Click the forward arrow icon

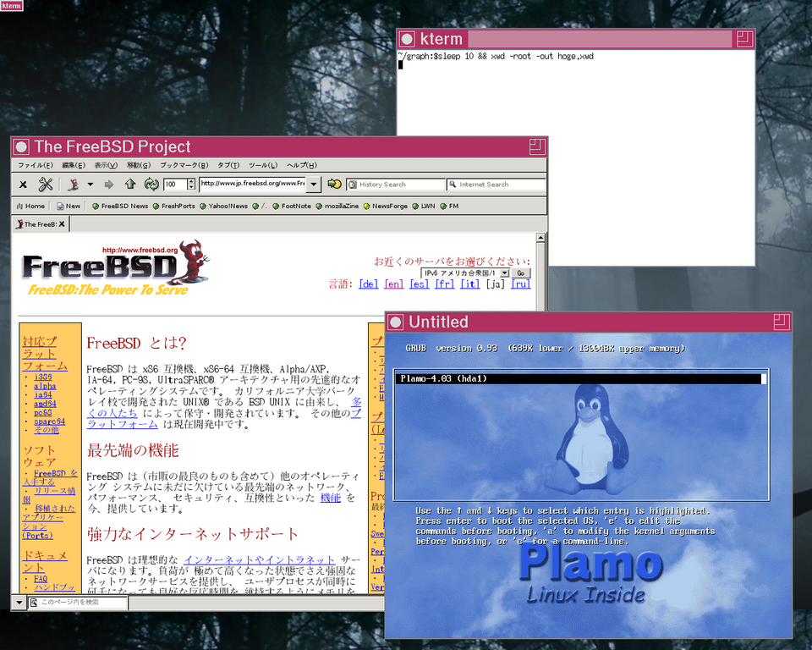point(109,184)
